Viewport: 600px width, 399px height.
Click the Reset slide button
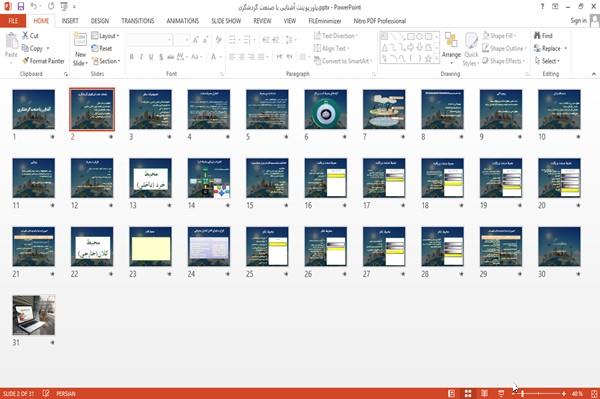[x=102, y=48]
